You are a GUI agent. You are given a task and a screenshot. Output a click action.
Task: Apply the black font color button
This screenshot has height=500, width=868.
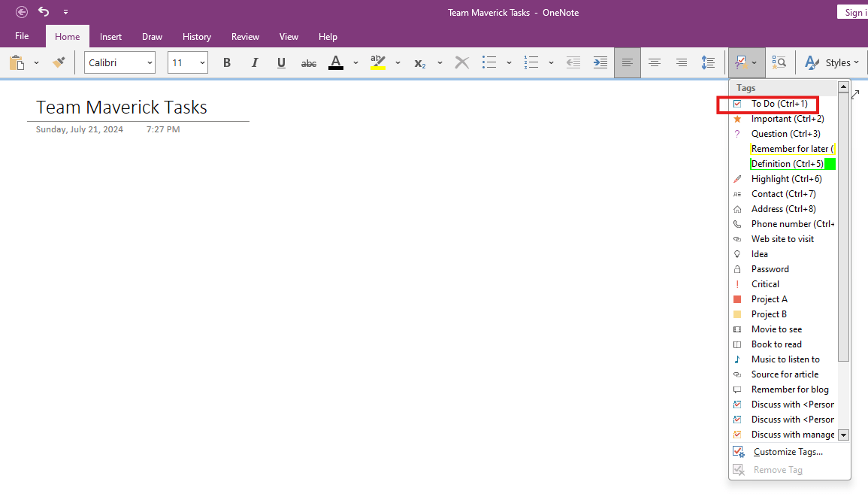[335, 62]
